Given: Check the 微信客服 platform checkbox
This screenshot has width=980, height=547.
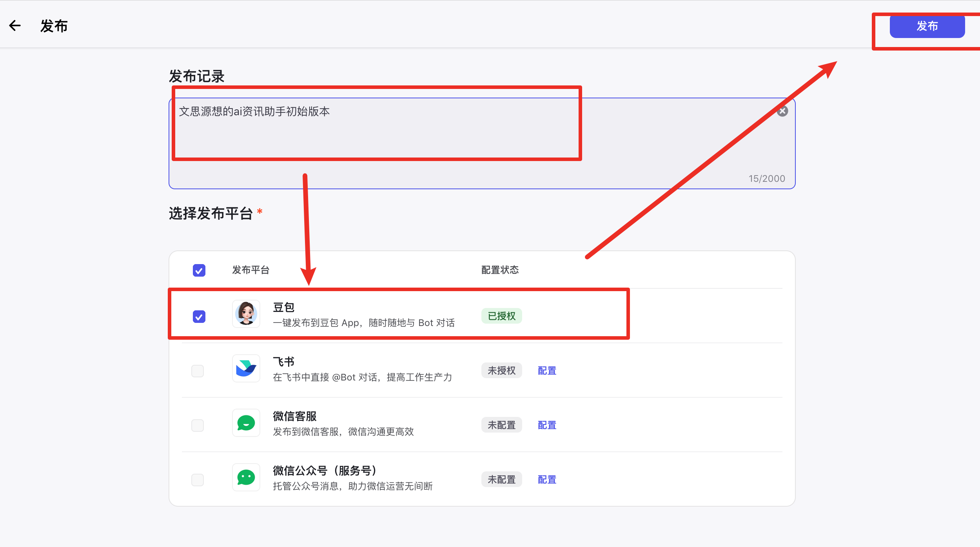Looking at the screenshot, I should point(198,425).
